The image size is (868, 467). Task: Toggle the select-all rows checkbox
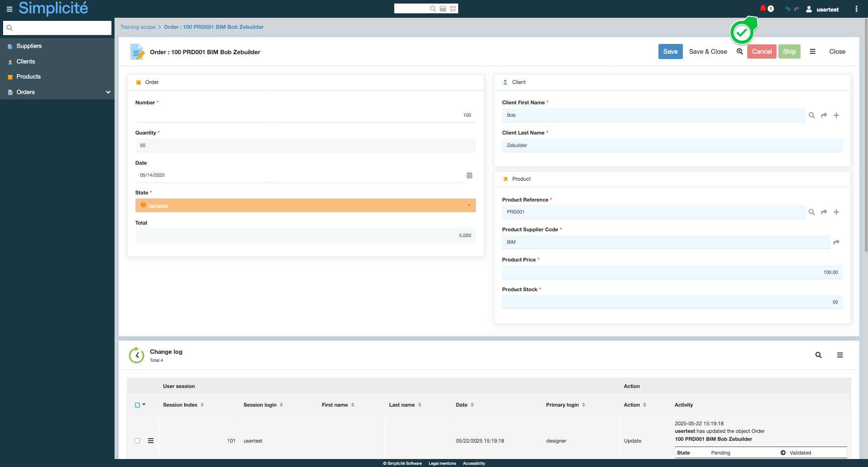click(x=137, y=405)
